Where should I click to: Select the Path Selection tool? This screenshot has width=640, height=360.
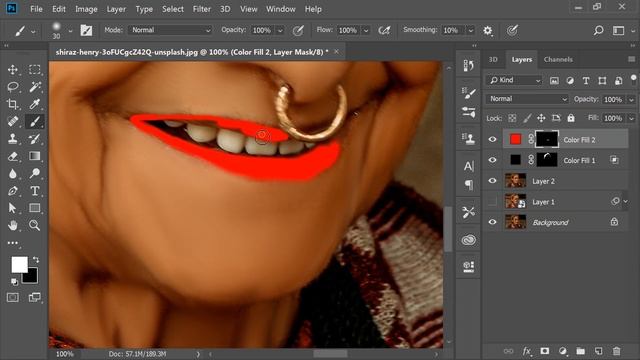pyautogui.click(x=13, y=208)
